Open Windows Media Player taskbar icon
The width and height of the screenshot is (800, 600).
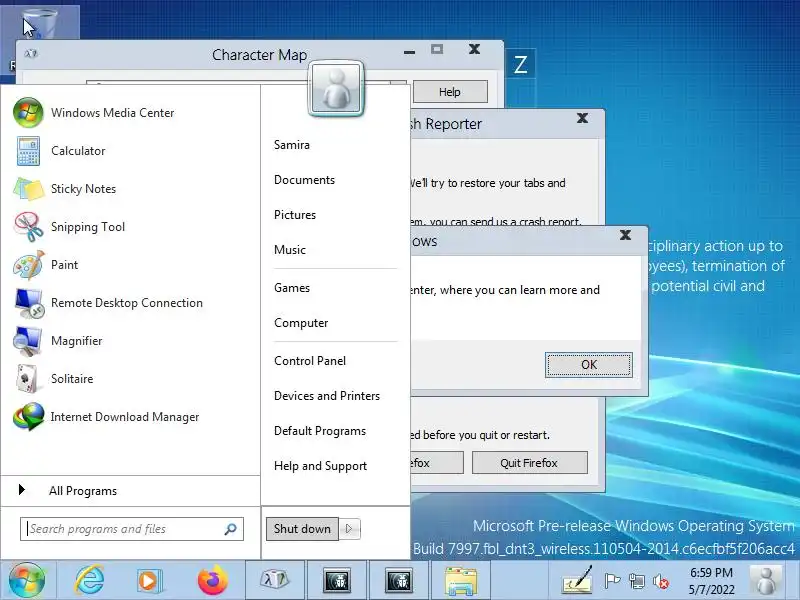150,581
